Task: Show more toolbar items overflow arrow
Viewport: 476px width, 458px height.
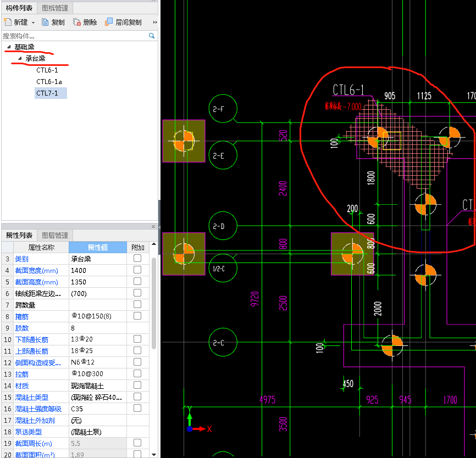Action: tap(155, 22)
